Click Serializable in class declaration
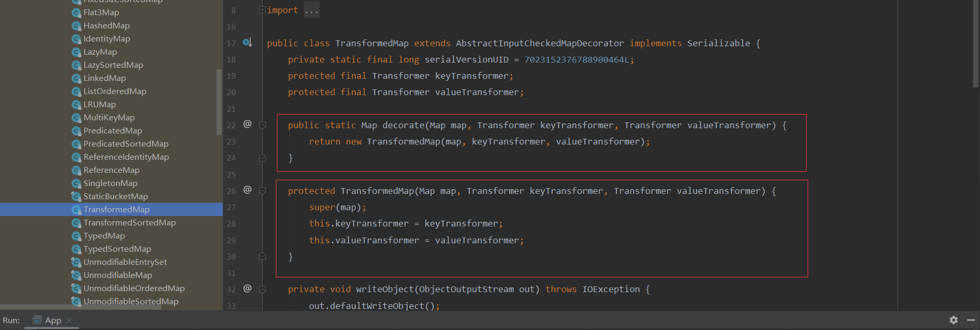This screenshot has height=330, width=980. coord(718,43)
